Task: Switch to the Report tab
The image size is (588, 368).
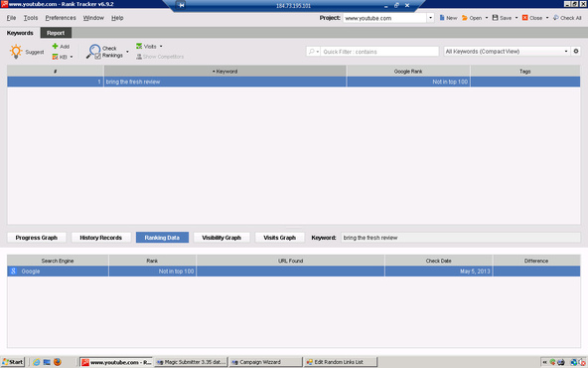Action: (x=56, y=33)
